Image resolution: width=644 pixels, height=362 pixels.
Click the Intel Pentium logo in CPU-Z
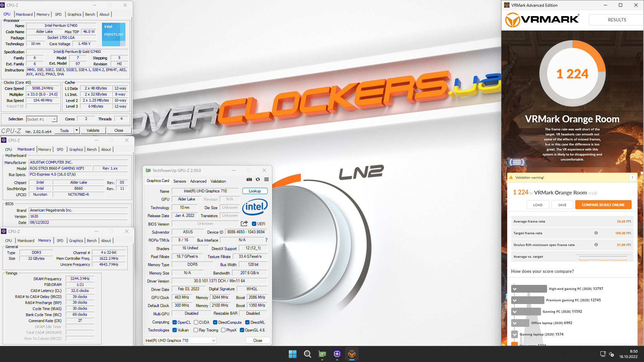pyautogui.click(x=114, y=34)
